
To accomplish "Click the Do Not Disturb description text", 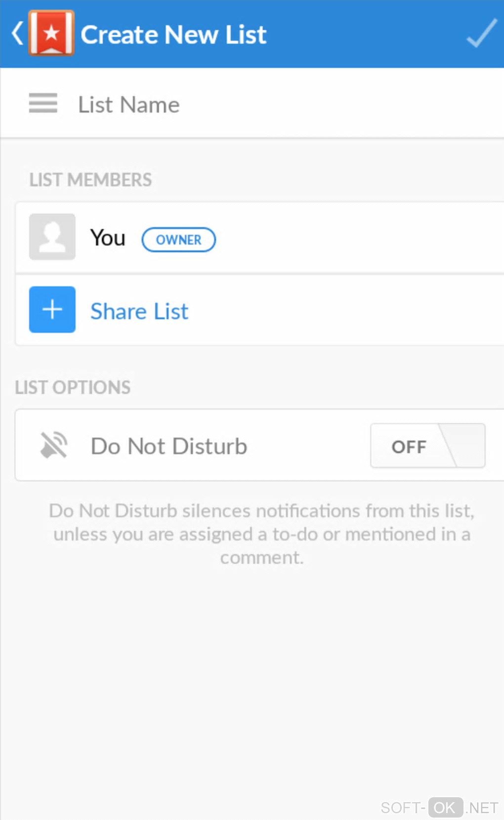I will (x=261, y=534).
